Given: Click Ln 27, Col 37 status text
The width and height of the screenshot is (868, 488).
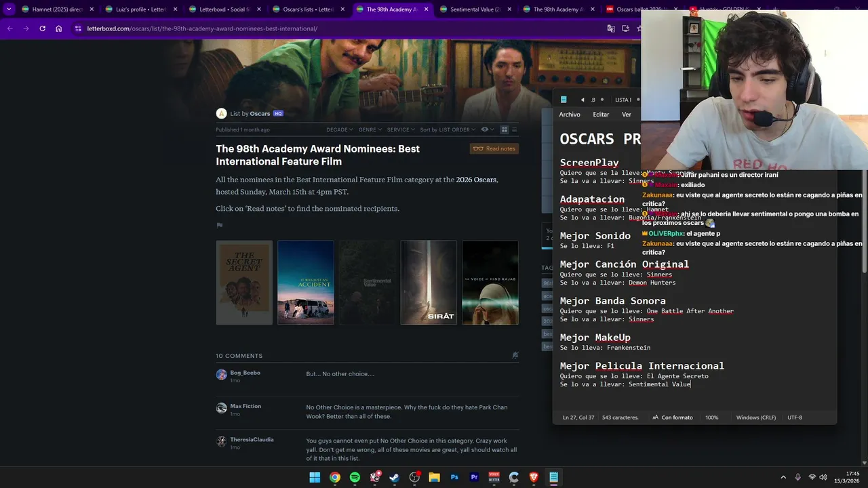Looking at the screenshot, I should coord(578,418).
